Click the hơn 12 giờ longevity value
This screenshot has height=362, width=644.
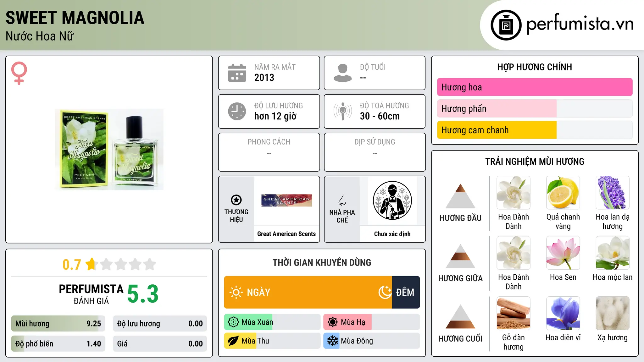pyautogui.click(x=275, y=116)
